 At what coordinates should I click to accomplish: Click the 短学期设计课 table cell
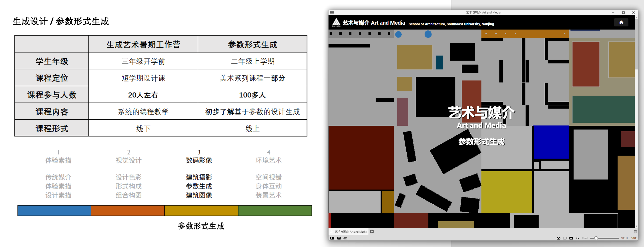pos(143,78)
